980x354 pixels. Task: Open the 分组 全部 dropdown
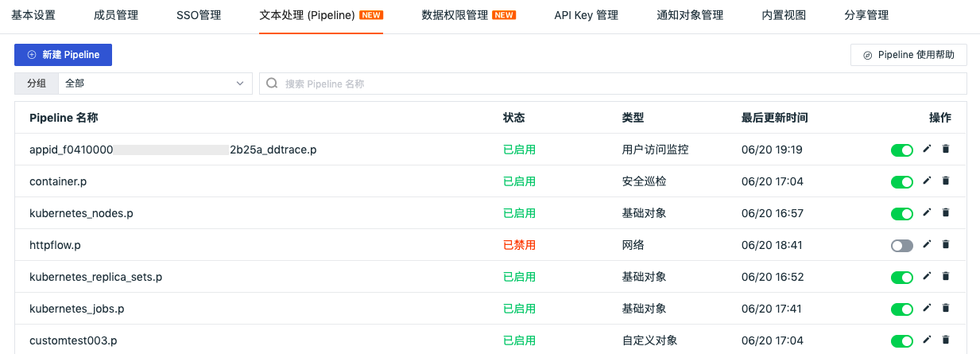click(x=155, y=84)
